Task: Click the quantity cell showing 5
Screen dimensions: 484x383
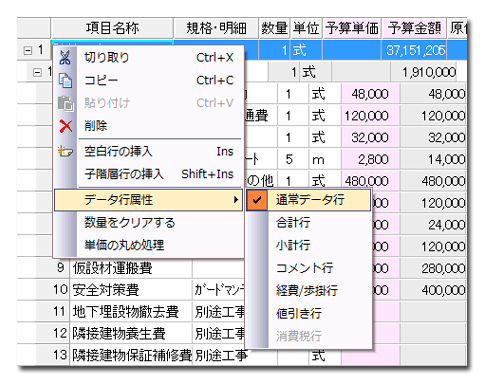Action: [293, 159]
